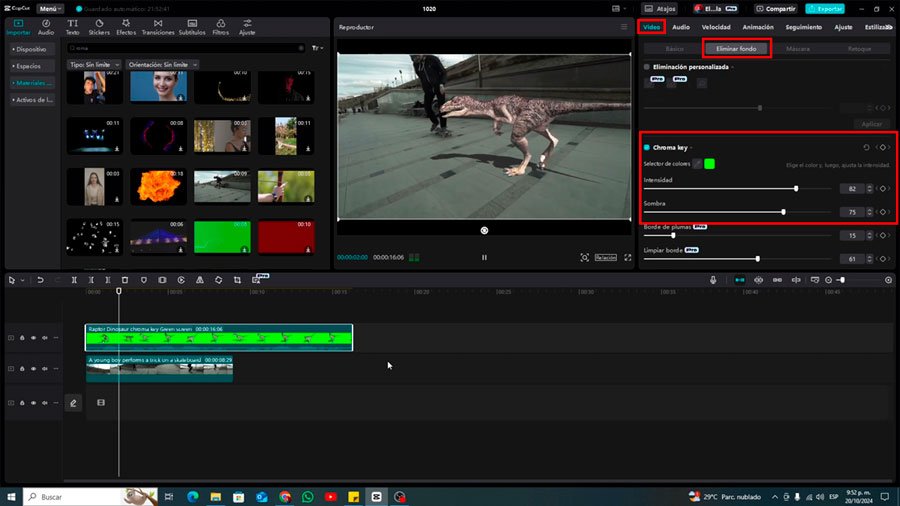Click the green chroma color swatch

pyautogui.click(x=709, y=164)
